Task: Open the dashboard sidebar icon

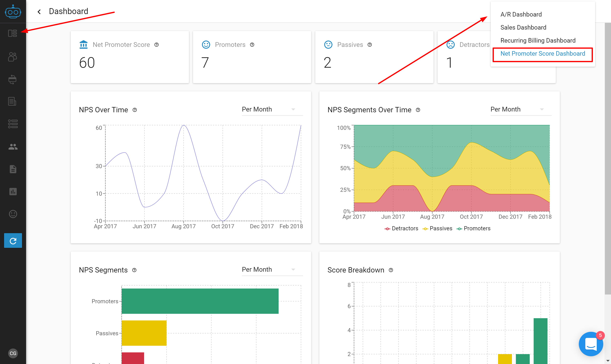Action: click(12, 33)
